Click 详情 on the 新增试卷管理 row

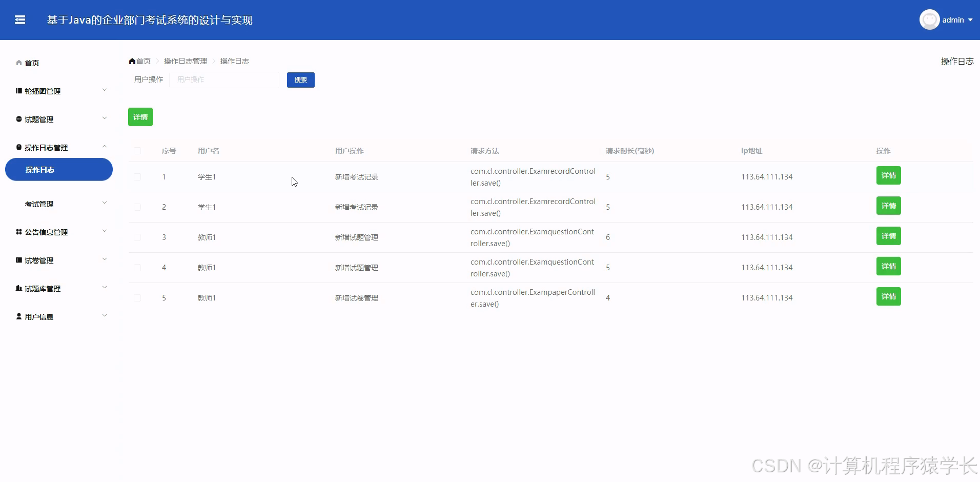(888, 296)
